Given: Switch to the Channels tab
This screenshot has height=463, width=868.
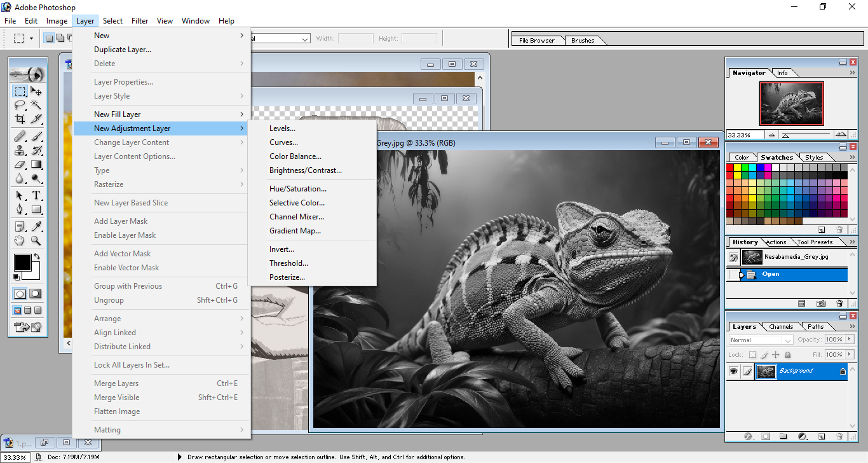Looking at the screenshot, I should pyautogui.click(x=780, y=327).
